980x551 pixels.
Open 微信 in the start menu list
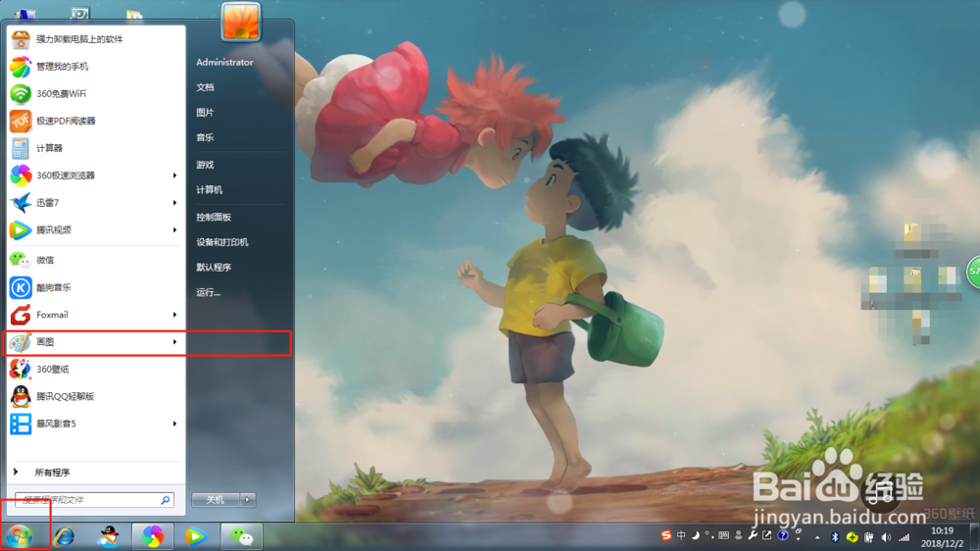pyautogui.click(x=96, y=260)
